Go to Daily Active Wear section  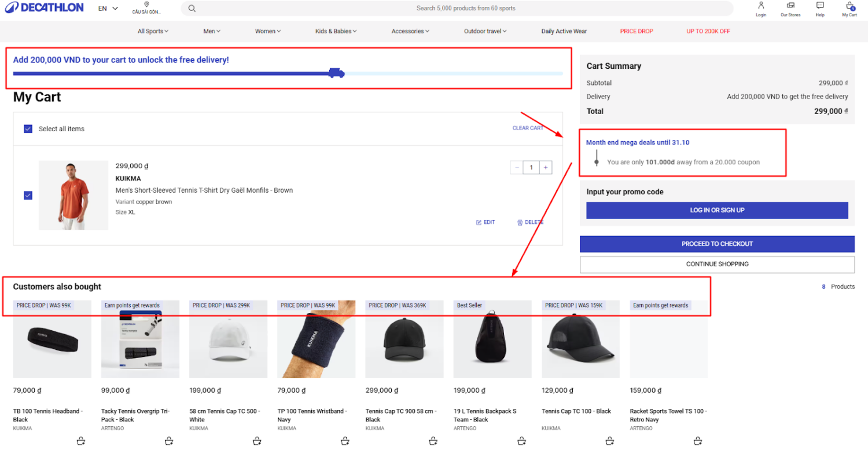pyautogui.click(x=564, y=31)
